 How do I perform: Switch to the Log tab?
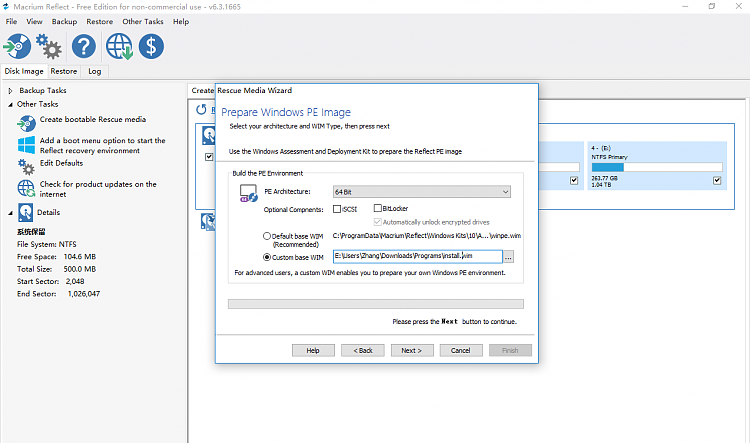pos(94,71)
